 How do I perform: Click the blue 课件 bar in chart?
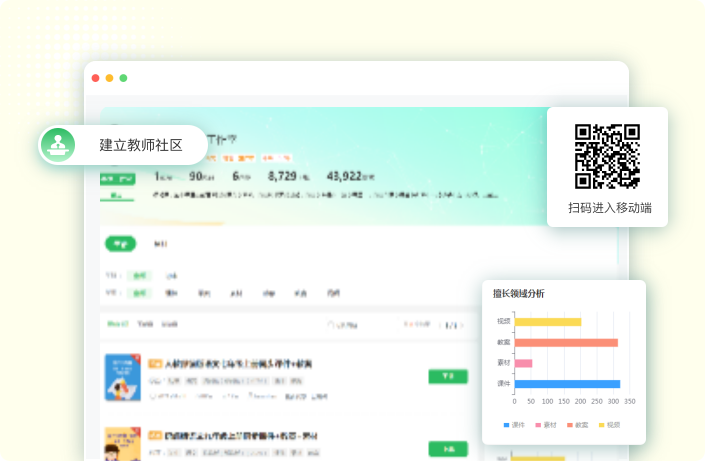click(x=567, y=384)
